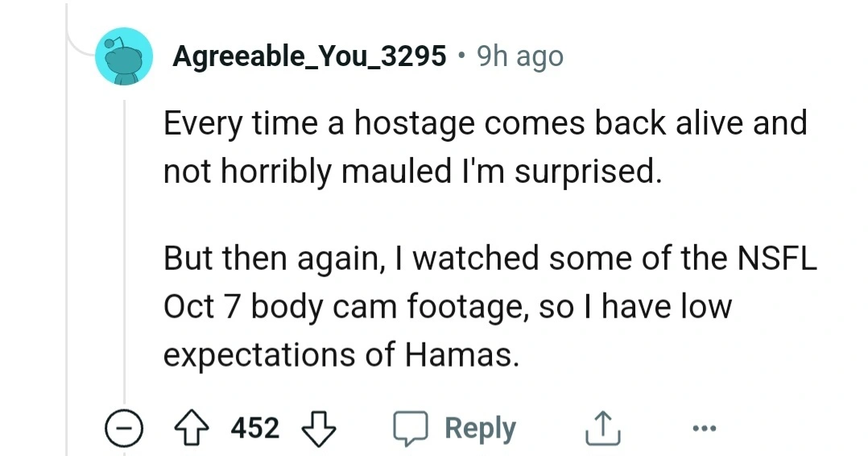Upvote the Agreeable_You_3295 comment

[192, 429]
